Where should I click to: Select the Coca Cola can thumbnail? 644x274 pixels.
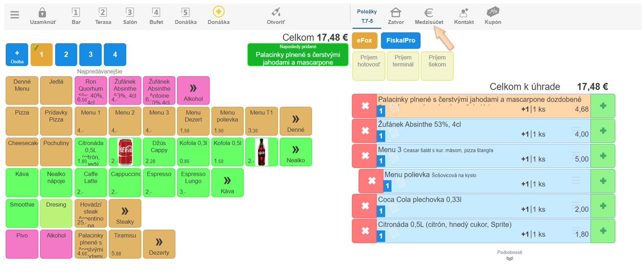pyautogui.click(x=125, y=152)
